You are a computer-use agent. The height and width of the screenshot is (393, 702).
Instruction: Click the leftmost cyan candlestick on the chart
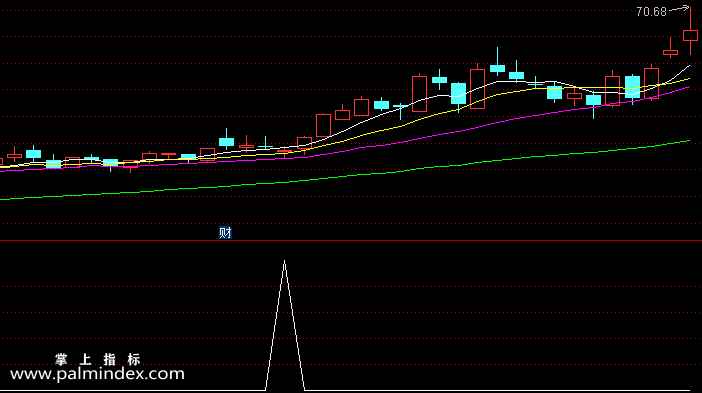pyautogui.click(x=34, y=154)
